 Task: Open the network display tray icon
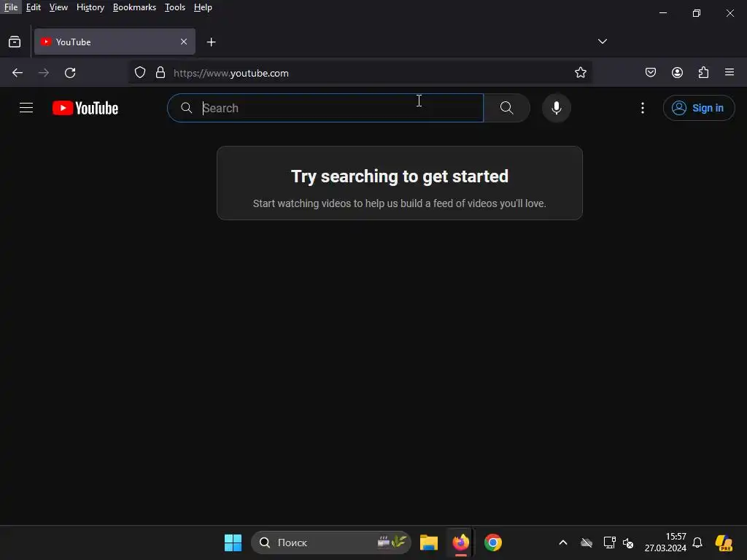pyautogui.click(x=609, y=542)
